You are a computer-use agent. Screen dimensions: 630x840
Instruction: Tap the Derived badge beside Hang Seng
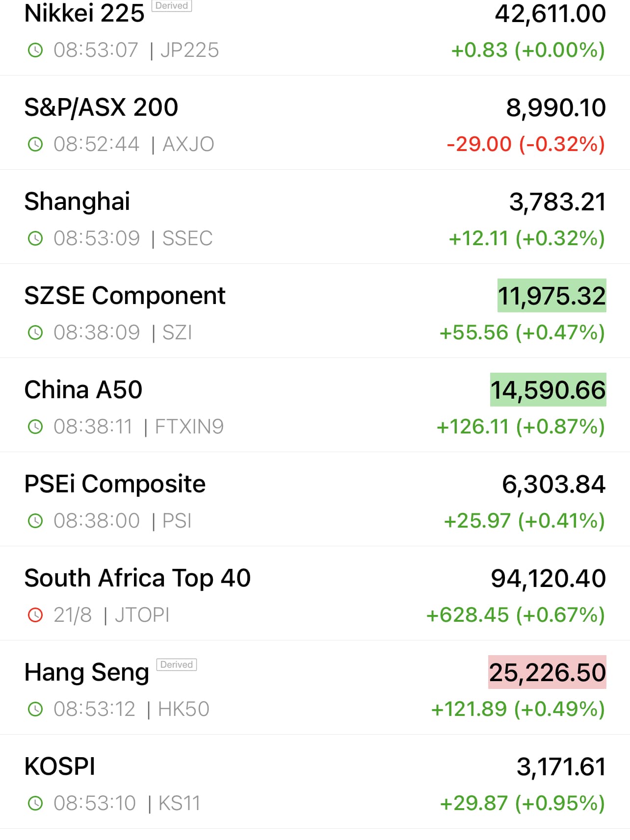[176, 664]
